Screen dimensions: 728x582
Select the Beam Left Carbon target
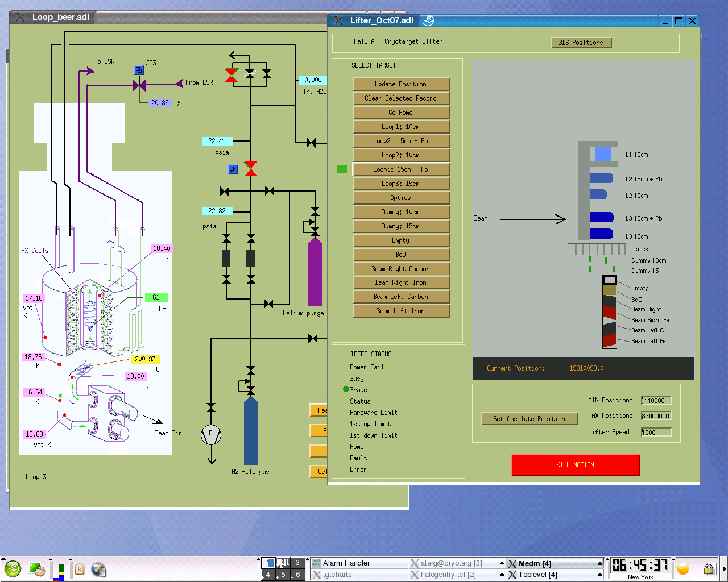401,297
